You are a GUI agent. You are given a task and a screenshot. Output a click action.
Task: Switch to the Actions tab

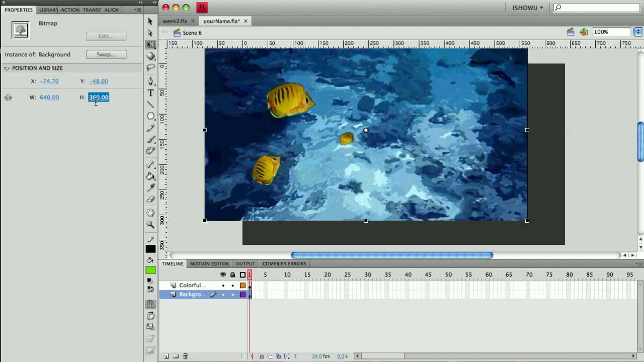point(70,10)
